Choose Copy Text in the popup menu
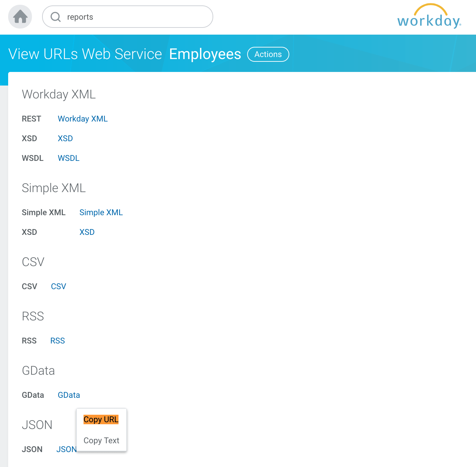The image size is (476, 467). [x=101, y=441]
